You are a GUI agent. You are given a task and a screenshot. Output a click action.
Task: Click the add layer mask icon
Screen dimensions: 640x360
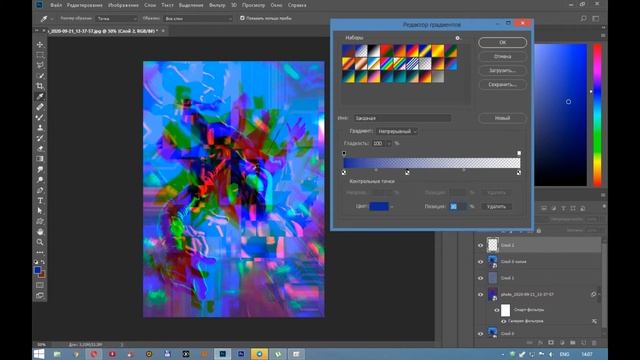[x=551, y=343]
